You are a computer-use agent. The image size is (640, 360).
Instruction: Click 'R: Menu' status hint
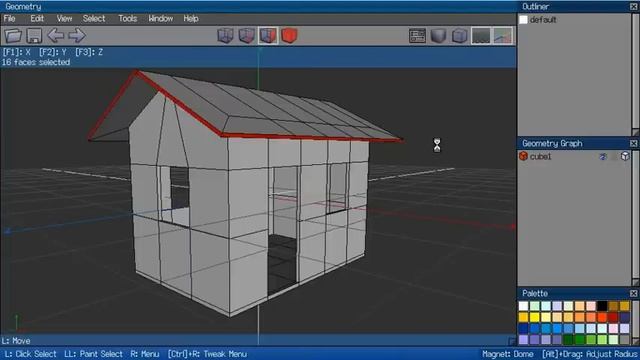pos(145,354)
